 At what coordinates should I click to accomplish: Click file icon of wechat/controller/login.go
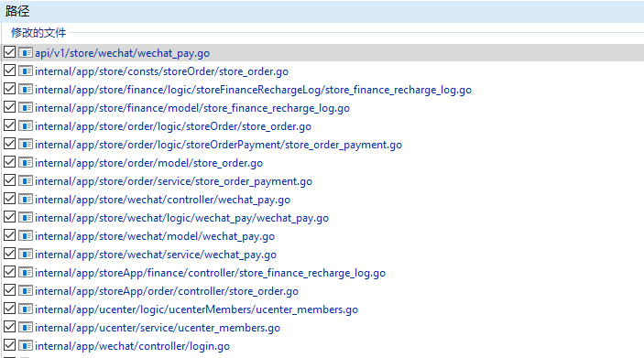click(26, 346)
